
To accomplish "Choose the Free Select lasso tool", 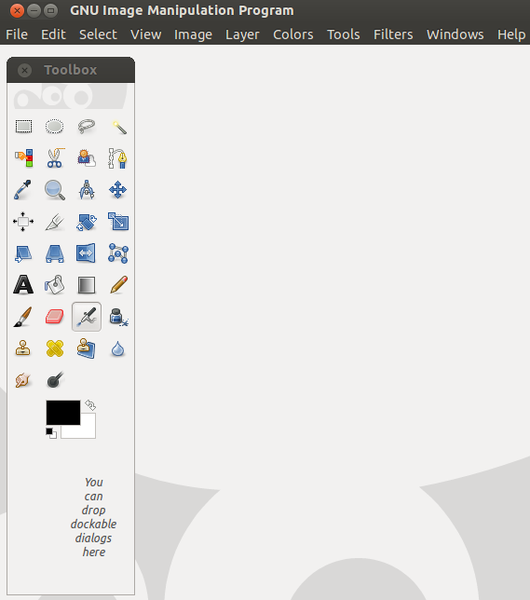I will [86, 126].
